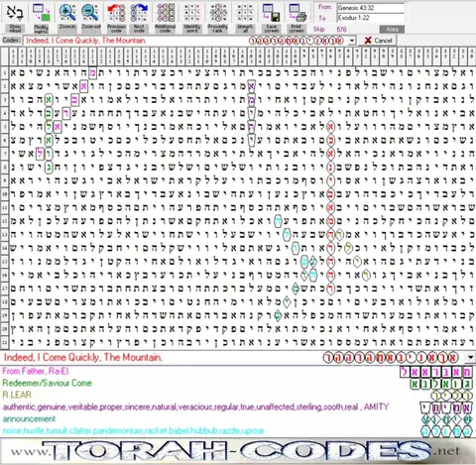The height and width of the screenshot is (465, 476).
Task: Open the Proximity rank icon
Action: 217,13
